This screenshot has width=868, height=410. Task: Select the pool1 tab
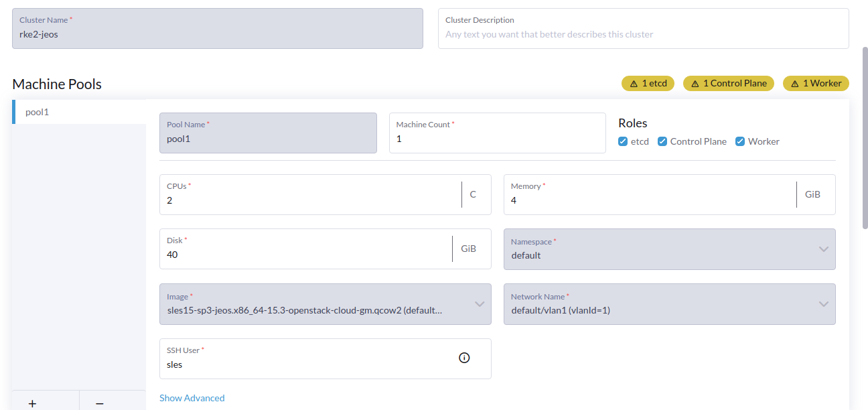pyautogui.click(x=37, y=112)
